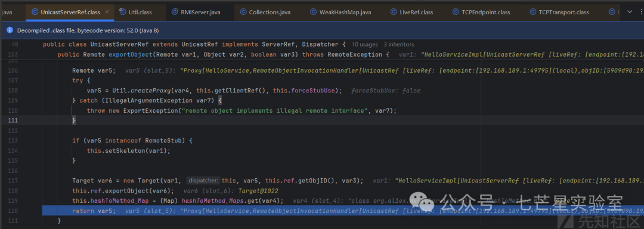Click gutter line number 114
Screen dimensions: 644x229
[13, 151]
